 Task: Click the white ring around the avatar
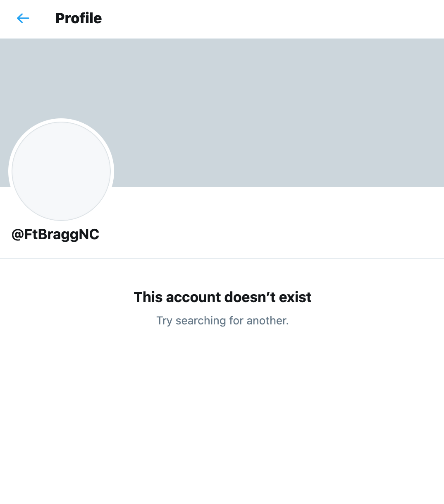[x=61, y=120]
